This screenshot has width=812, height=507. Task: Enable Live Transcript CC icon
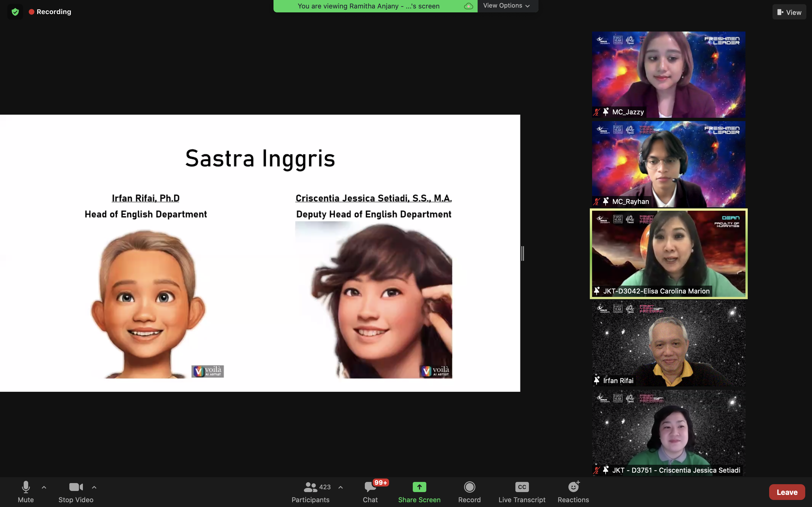pyautogui.click(x=522, y=487)
